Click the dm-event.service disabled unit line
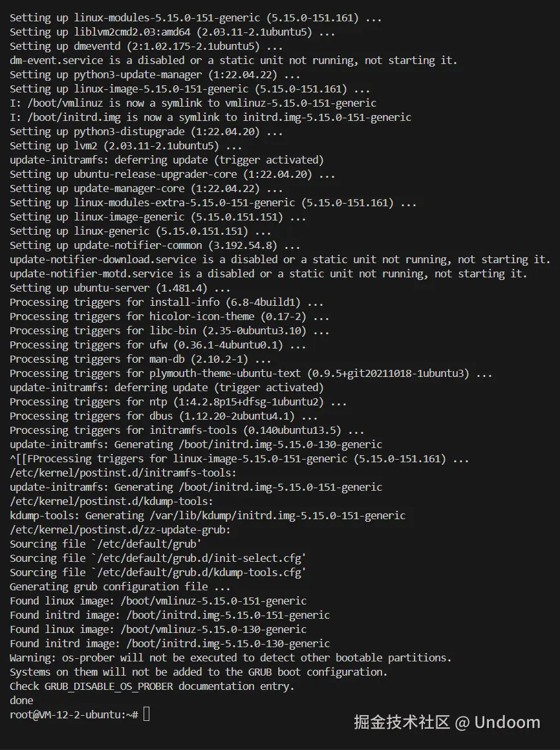The height and width of the screenshot is (750, 560). pyautogui.click(x=233, y=60)
